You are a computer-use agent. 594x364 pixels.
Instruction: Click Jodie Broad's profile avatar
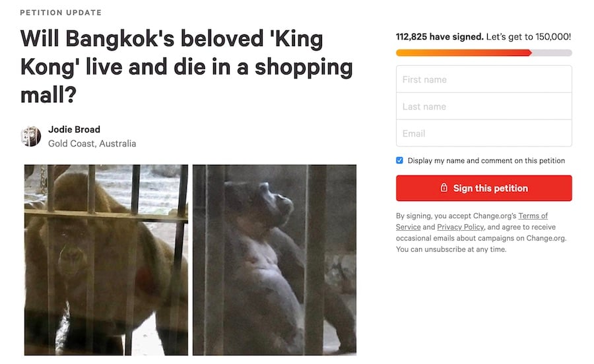[x=31, y=136]
